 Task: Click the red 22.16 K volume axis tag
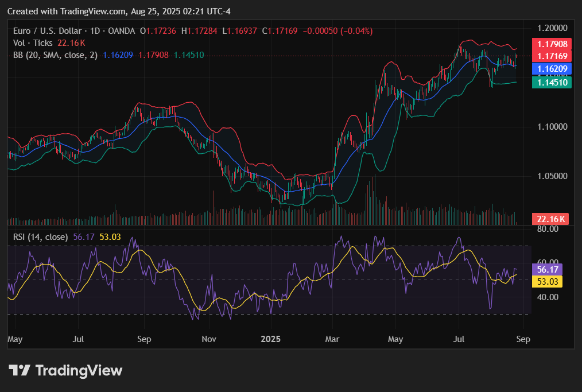(550, 219)
